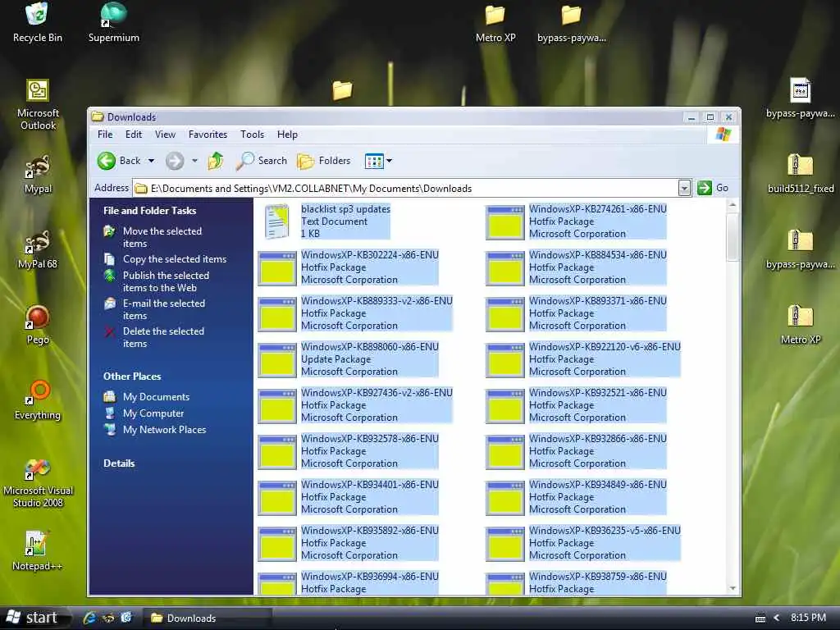Image resolution: width=840 pixels, height=630 pixels.
Task: Click Copy the selected items
Action: (175, 259)
